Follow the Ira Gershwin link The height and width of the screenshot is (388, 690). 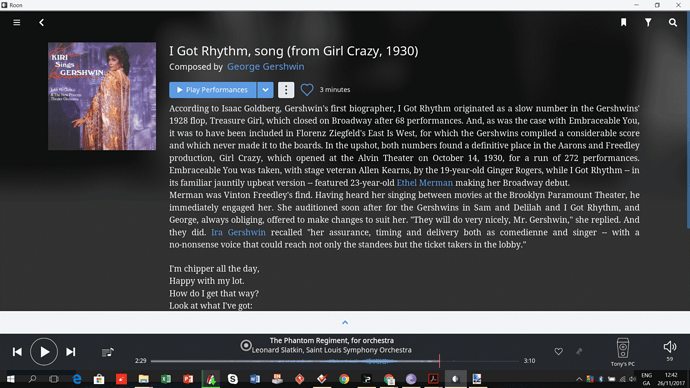239,232
